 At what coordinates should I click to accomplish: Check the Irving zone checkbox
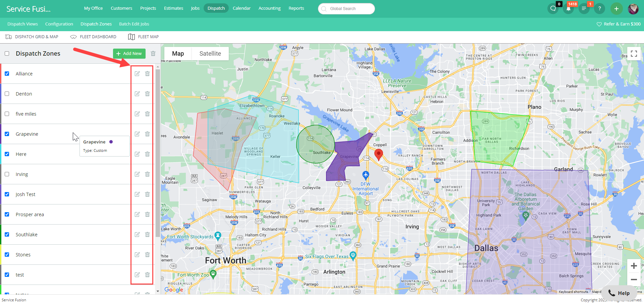point(7,174)
